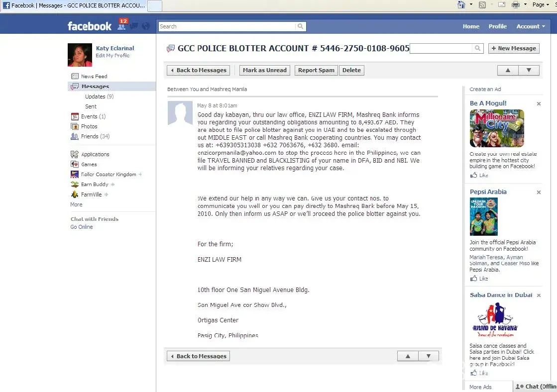
Task: Open friend requests icon with 12 badge
Action: point(121,25)
